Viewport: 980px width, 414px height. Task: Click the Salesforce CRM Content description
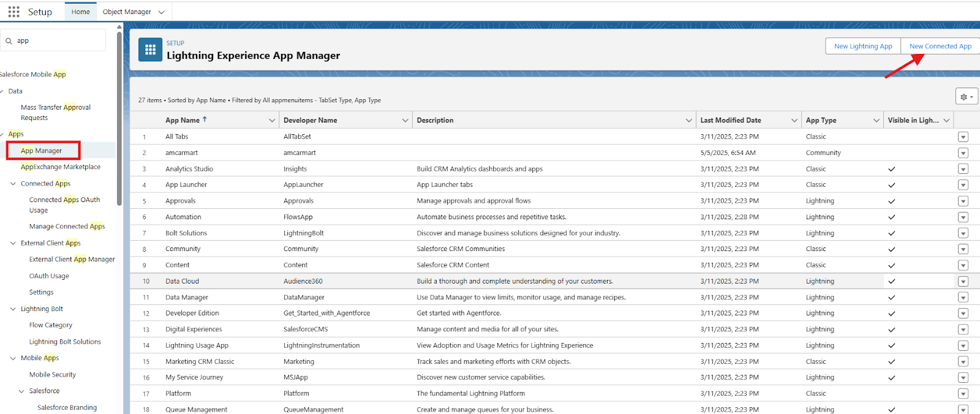[x=453, y=265]
